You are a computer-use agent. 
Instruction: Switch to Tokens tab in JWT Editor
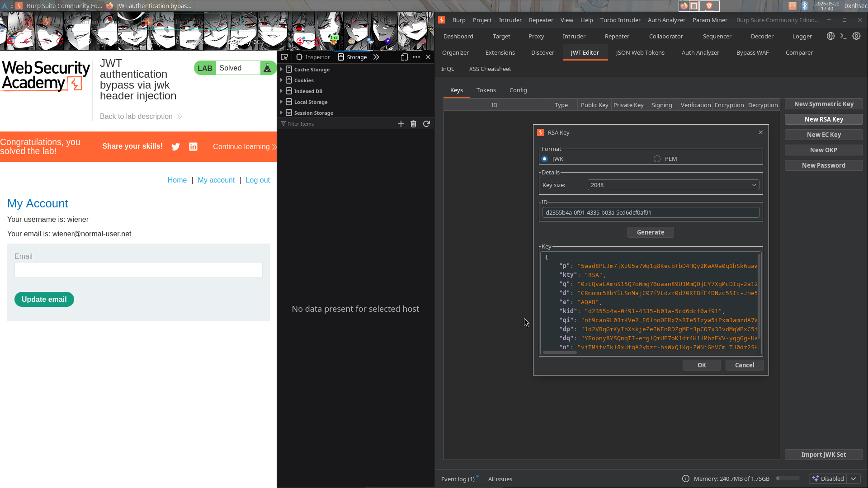[486, 90]
